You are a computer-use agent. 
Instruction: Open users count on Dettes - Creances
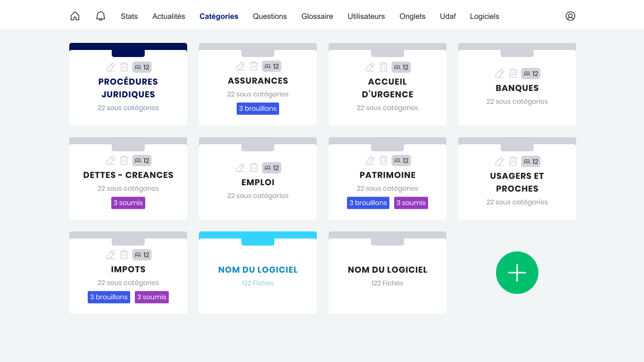(x=142, y=161)
